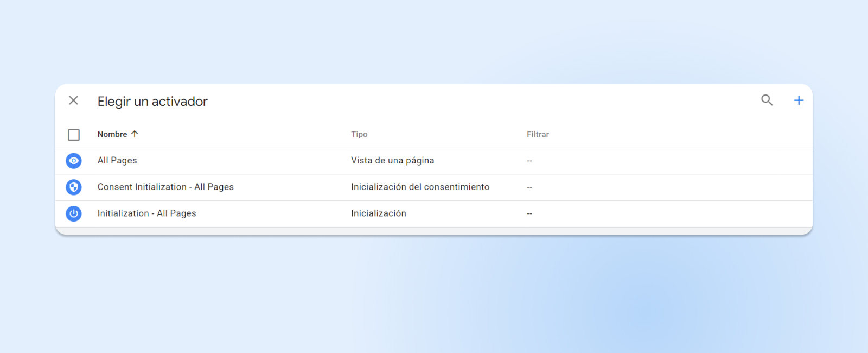Select the All Pages trigger name

click(117, 161)
